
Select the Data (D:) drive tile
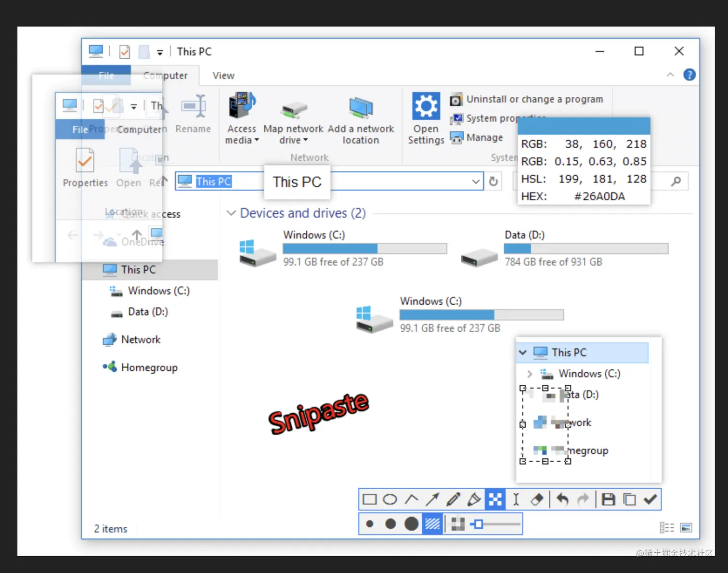point(564,248)
